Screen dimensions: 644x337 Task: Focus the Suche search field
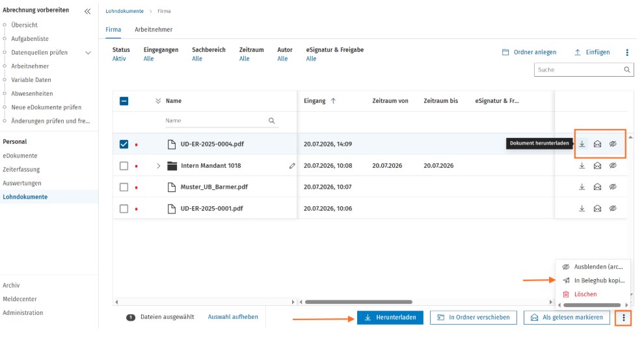pyautogui.click(x=584, y=70)
